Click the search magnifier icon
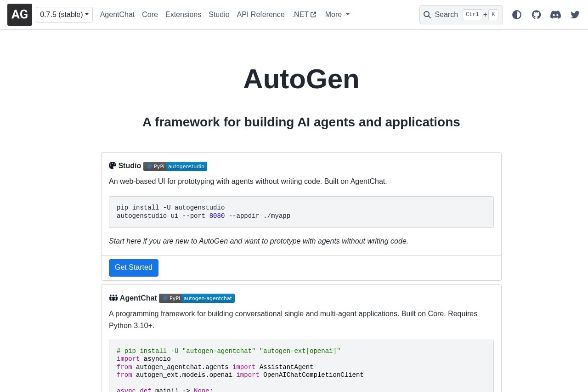 click(427, 15)
